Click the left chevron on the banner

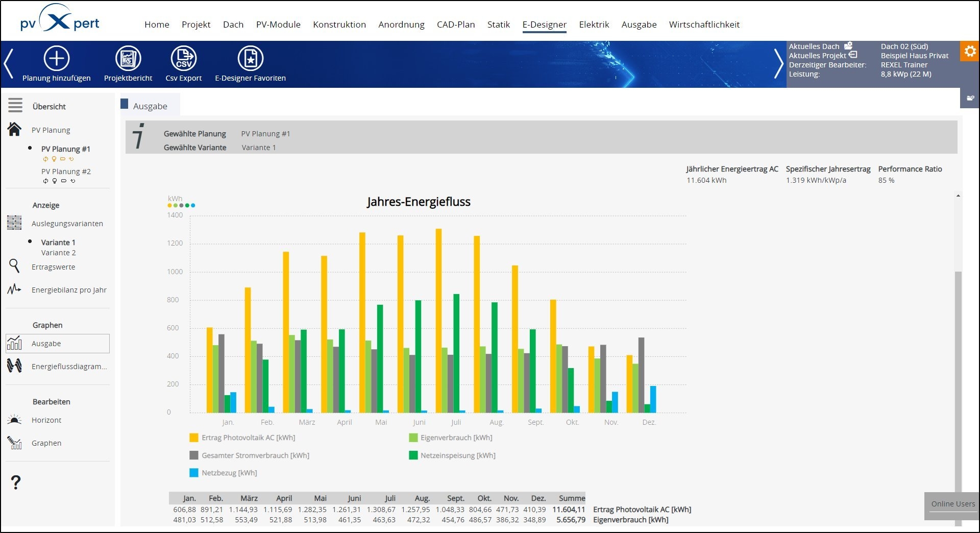(x=8, y=64)
